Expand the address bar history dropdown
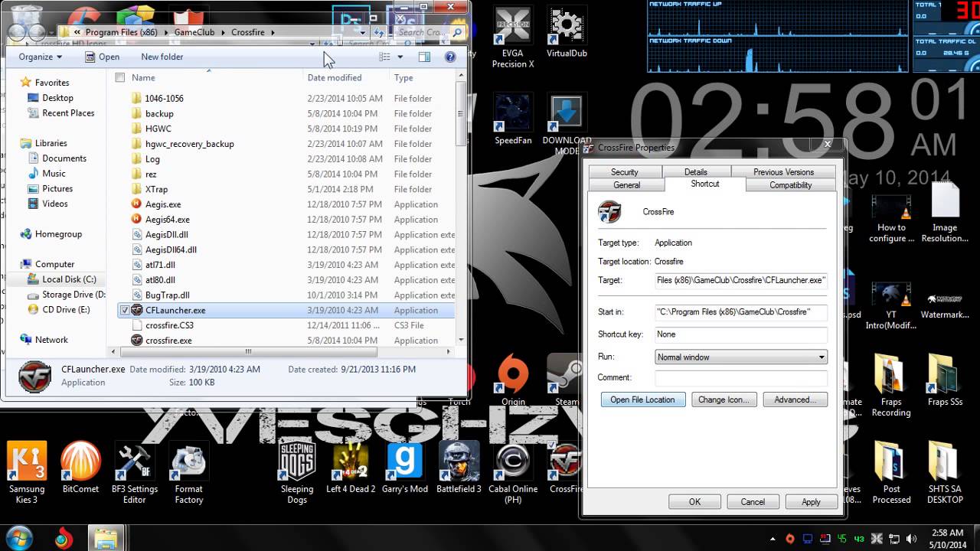 [362, 33]
